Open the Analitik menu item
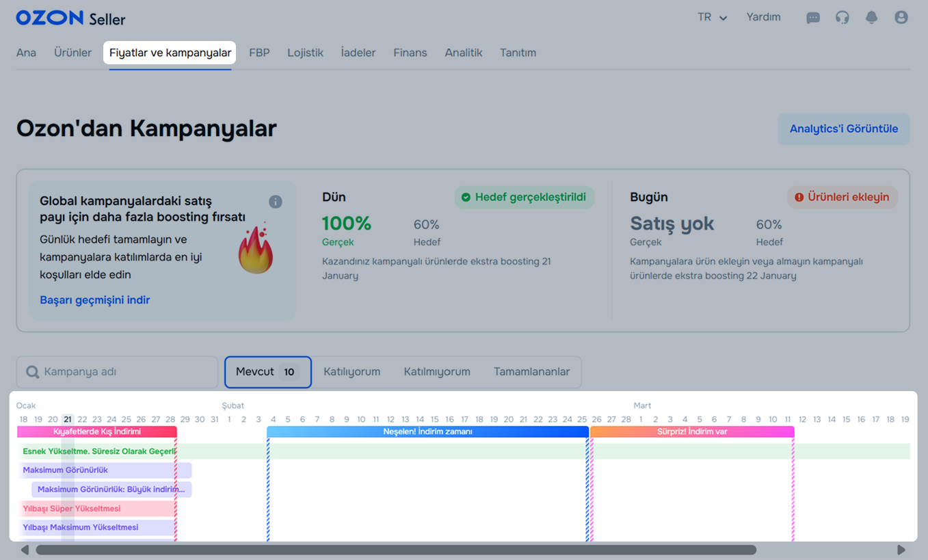Screen dimensions: 928x560 [x=464, y=53]
